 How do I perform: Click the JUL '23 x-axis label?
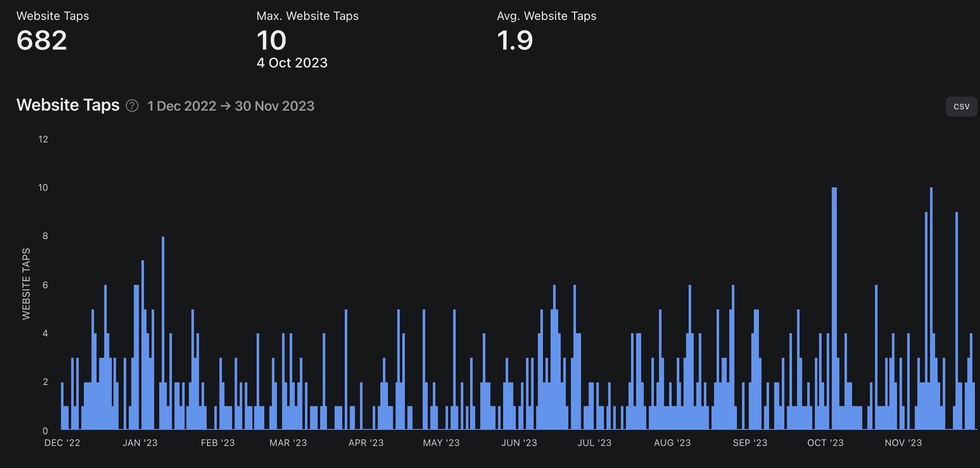point(594,443)
